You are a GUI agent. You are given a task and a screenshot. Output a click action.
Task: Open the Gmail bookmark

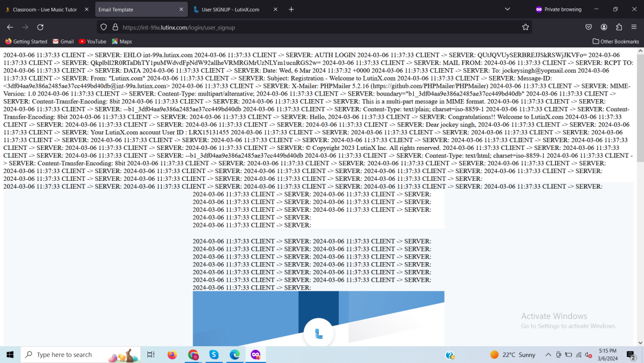tap(63, 41)
